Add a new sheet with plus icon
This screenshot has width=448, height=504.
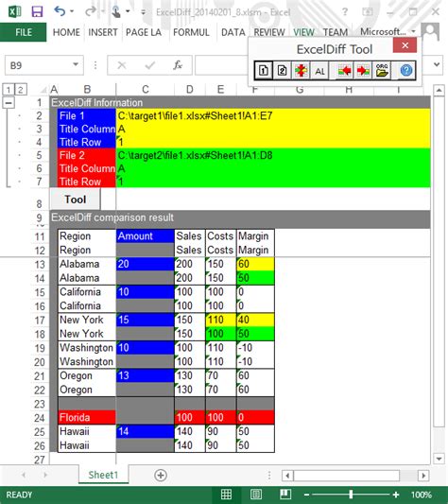pyautogui.click(x=161, y=475)
